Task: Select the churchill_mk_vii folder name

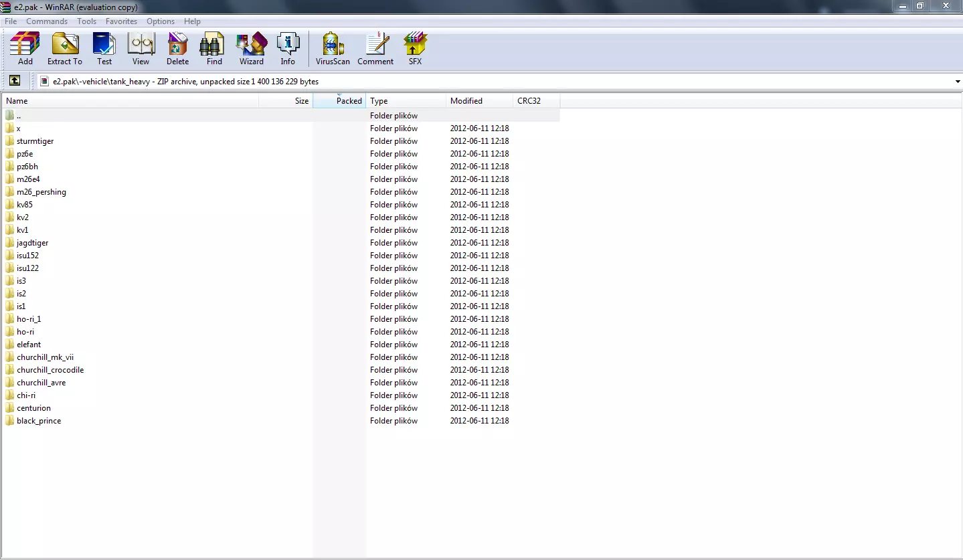Action: click(46, 357)
